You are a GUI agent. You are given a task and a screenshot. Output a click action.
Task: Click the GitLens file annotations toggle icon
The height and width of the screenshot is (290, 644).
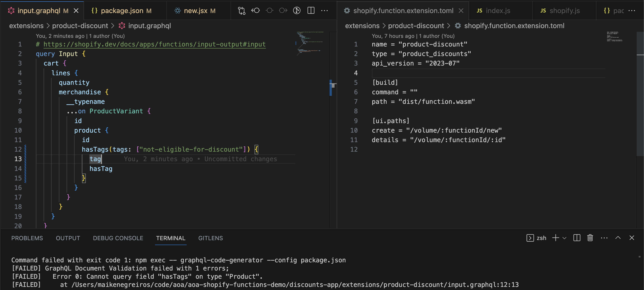pyautogui.click(x=297, y=10)
